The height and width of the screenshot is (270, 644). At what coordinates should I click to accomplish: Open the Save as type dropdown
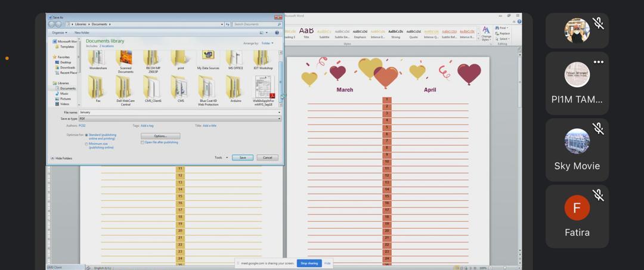pos(279,119)
